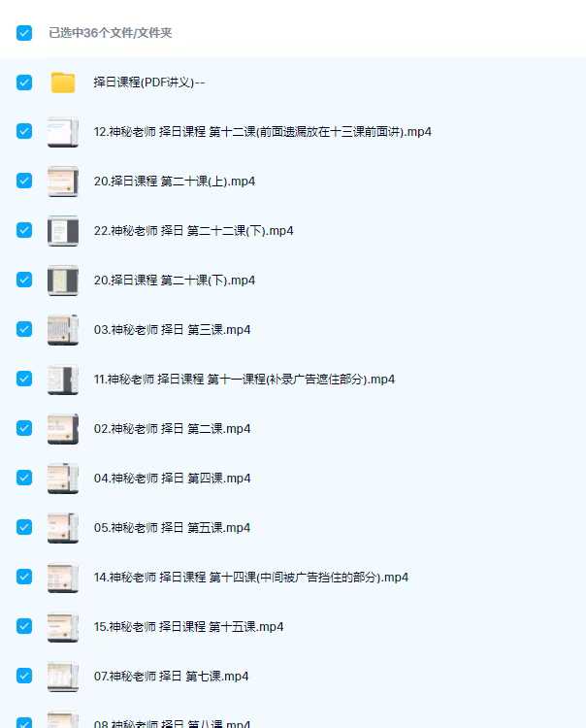Open the 择日课程(PDF讲义) folder icon

pos(63,83)
